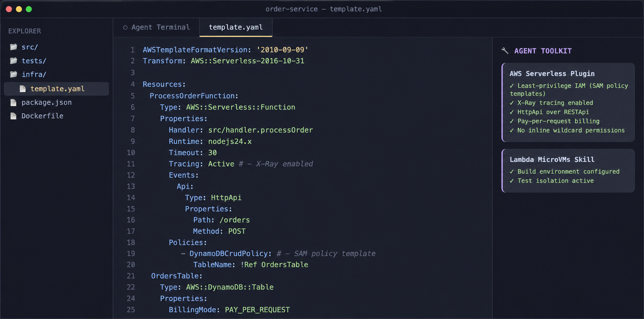Switch to the Agent Terminal tab

pyautogui.click(x=156, y=27)
